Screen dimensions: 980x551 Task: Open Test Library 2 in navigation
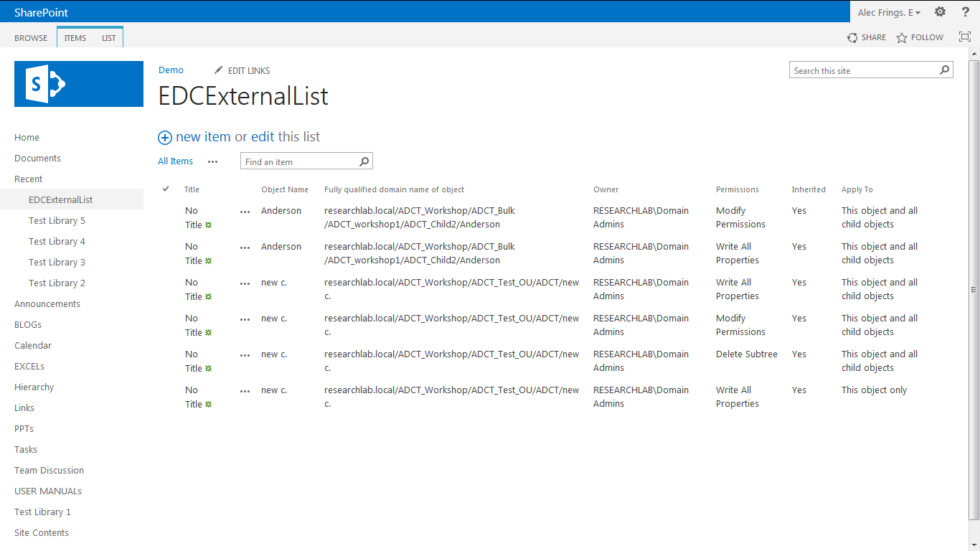pos(57,283)
